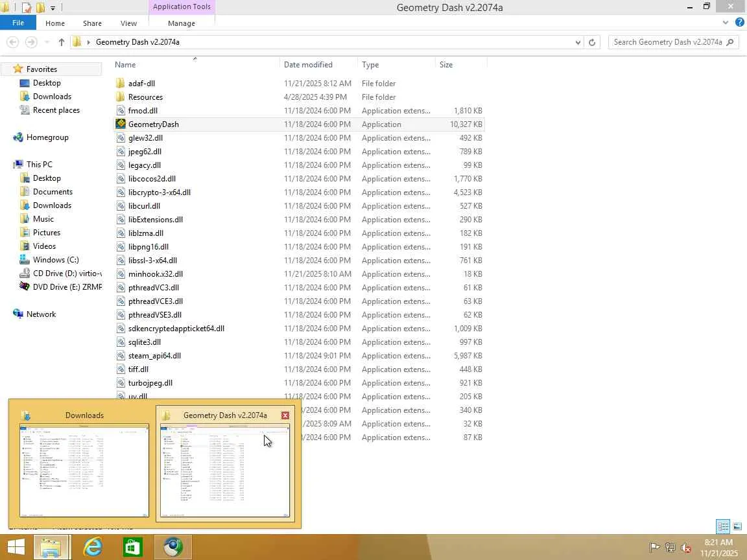Viewport: 747px width, 560px height.
Task: Open Videos under This PC
Action: tap(44, 246)
